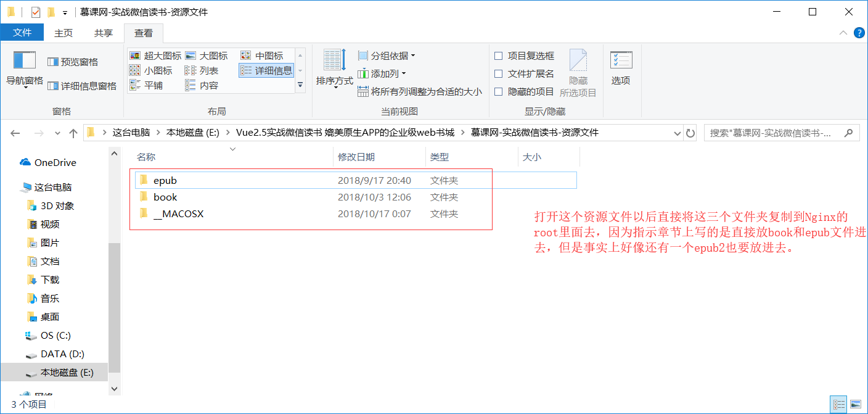Click the 隐藏所选项目 ribbon icon

click(578, 67)
